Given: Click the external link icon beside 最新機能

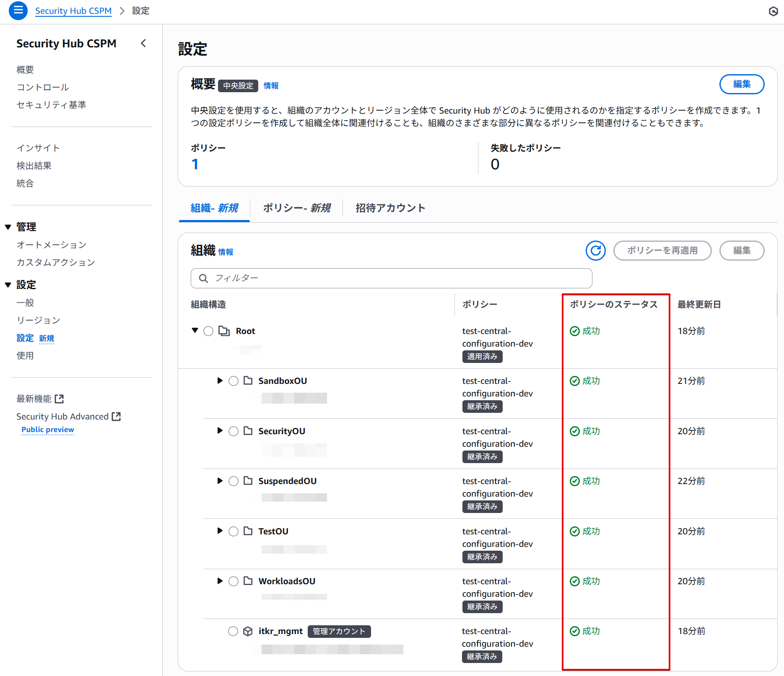Looking at the screenshot, I should tap(60, 399).
